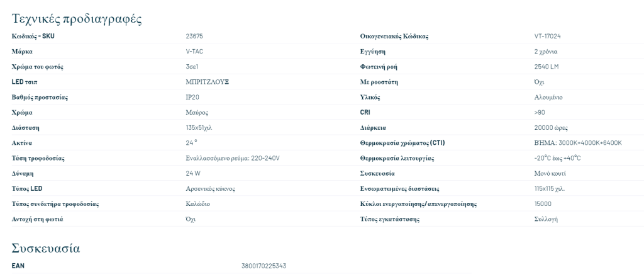Click the Αλουμίνιο material value
Viewport: 644px width, 274px height.
pyautogui.click(x=548, y=98)
